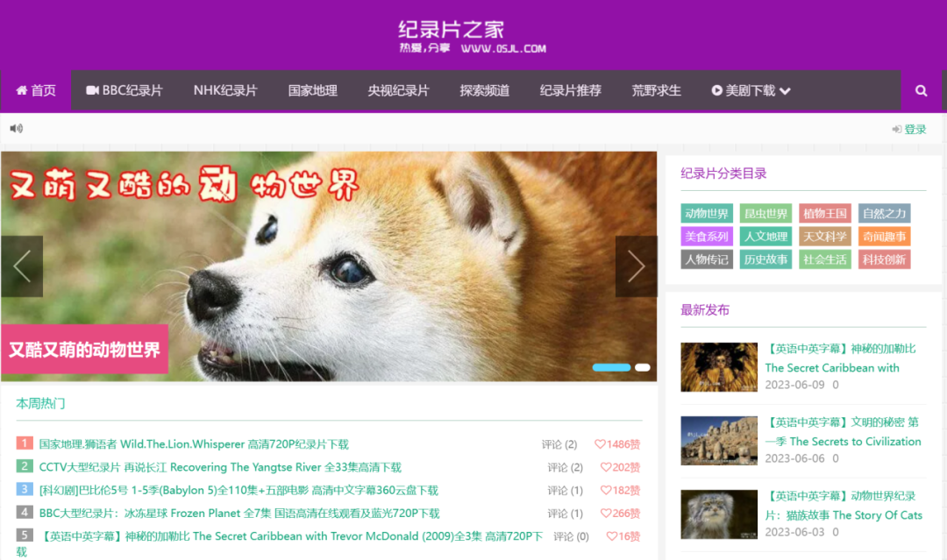Open 评论 (2) for Yangtse River post
The image size is (947, 560).
click(566, 467)
